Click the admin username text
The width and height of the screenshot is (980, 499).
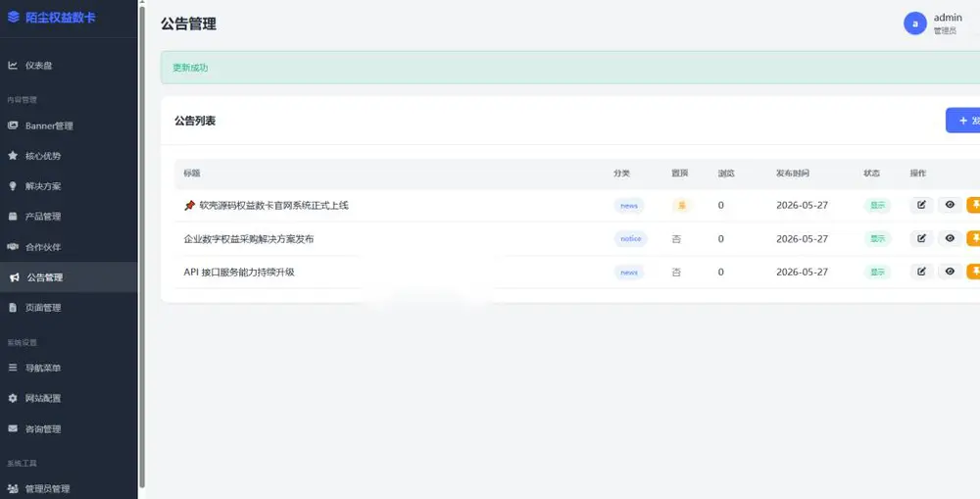click(x=948, y=18)
